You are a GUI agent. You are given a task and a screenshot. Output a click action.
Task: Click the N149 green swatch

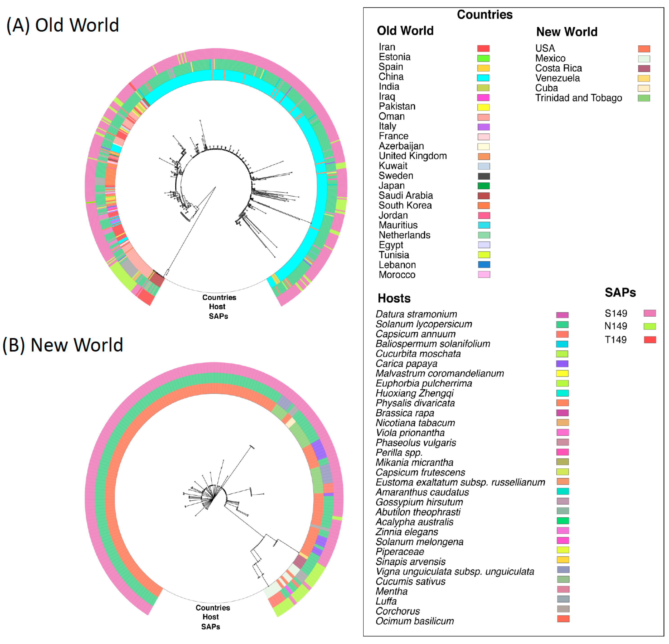pyautogui.click(x=650, y=327)
